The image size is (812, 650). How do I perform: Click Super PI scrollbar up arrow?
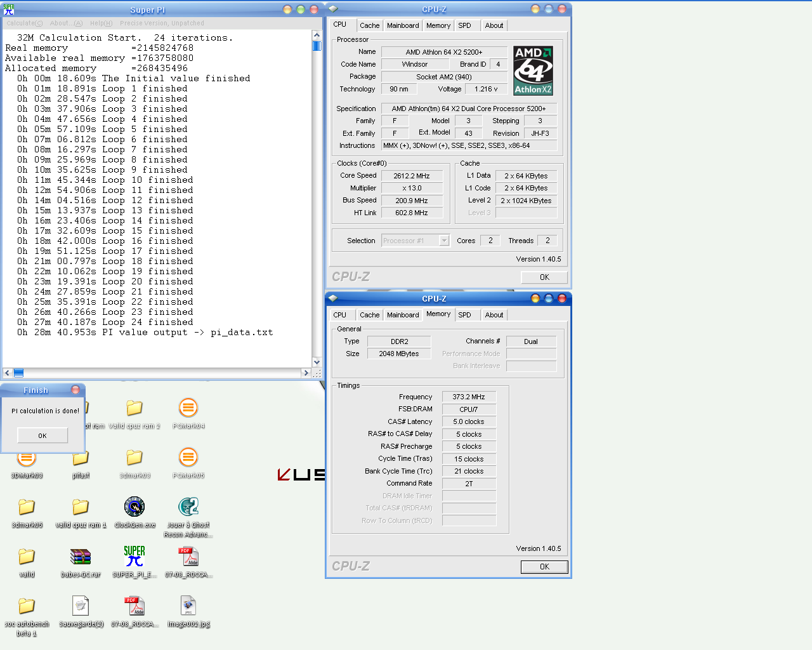[317, 36]
